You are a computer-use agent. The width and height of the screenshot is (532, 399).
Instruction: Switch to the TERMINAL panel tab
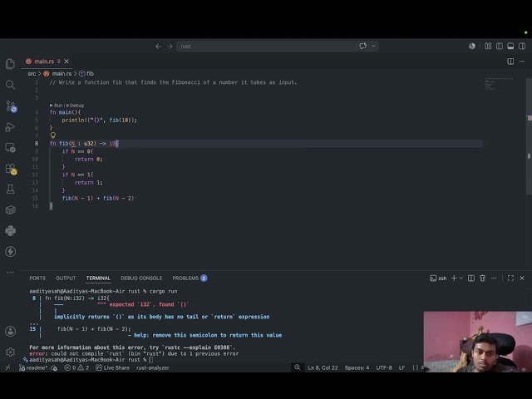(x=98, y=278)
